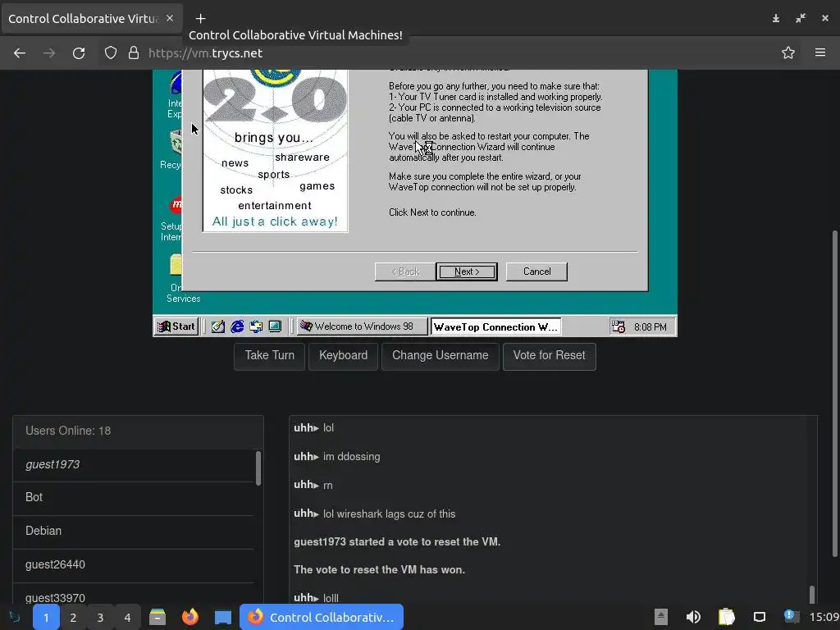Select Debian in the user list

click(x=134, y=532)
